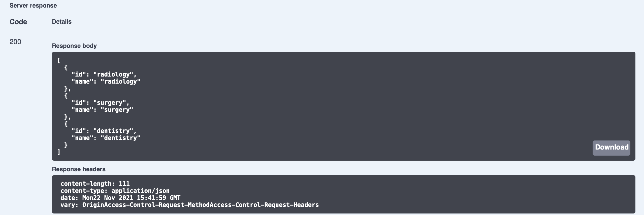Image resolution: width=644 pixels, height=215 pixels.
Task: Click the Code column header
Action: (18, 22)
